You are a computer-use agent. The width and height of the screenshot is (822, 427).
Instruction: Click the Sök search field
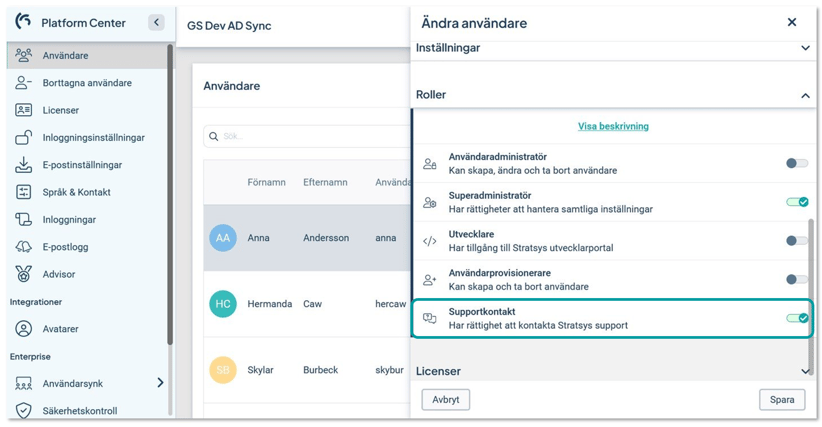pyautogui.click(x=307, y=136)
